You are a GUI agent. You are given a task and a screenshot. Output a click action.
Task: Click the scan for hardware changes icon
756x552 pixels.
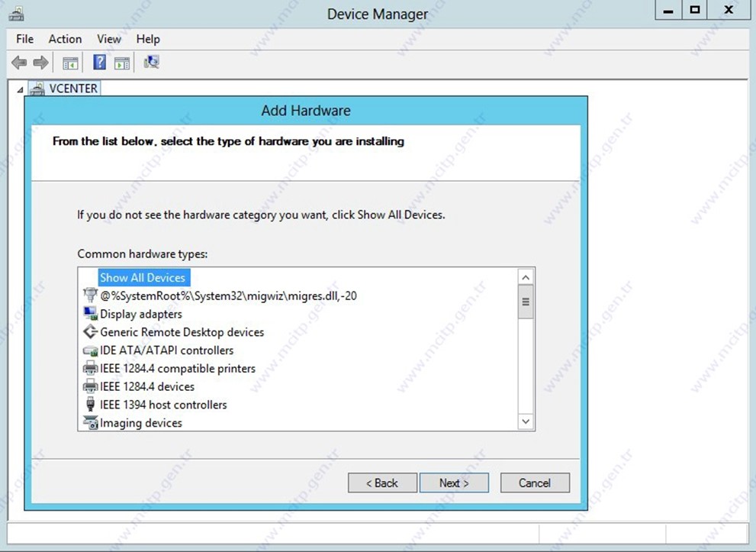(x=151, y=63)
